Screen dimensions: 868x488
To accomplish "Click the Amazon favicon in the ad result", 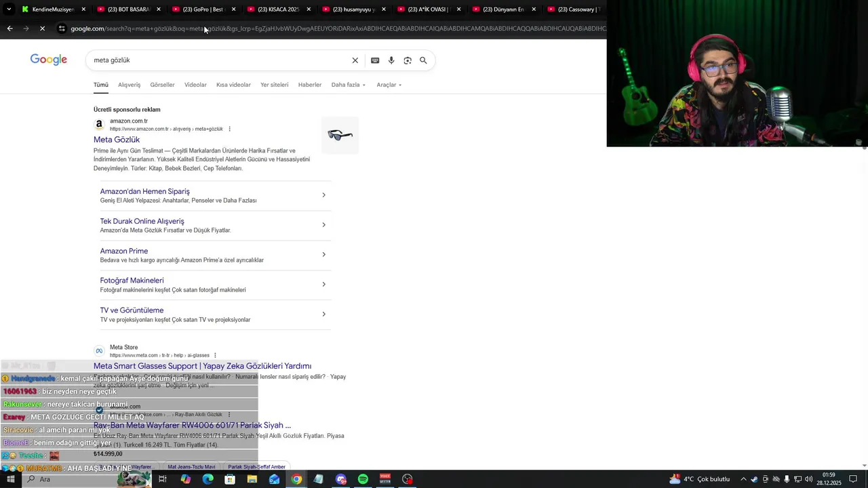I will point(99,125).
